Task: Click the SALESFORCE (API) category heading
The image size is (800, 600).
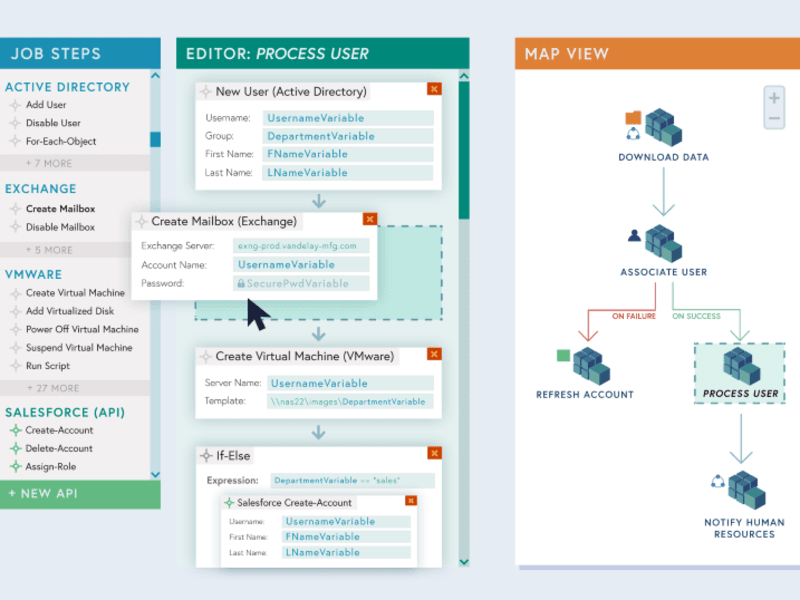Action: pos(65,412)
